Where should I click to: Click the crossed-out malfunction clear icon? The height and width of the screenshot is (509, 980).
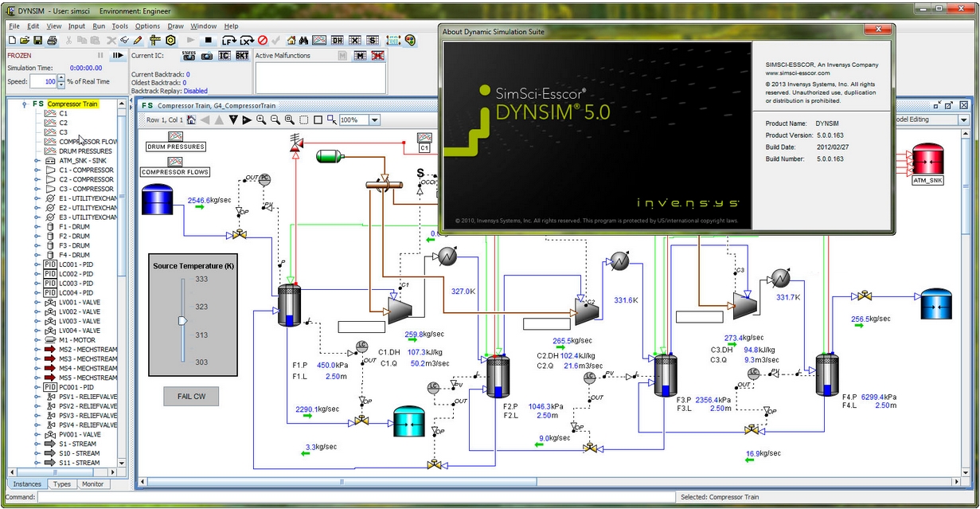tap(377, 55)
